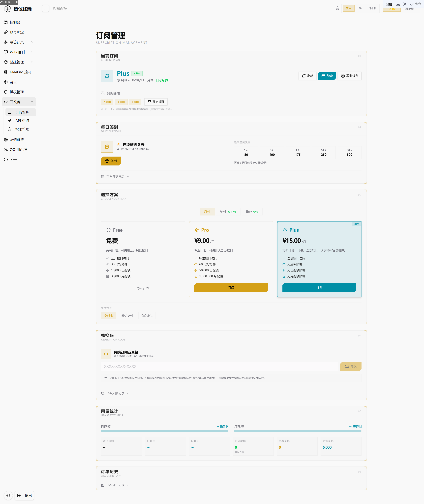Screen dimensions: 424x504
Task: Toggle the sidebar panel icon
Action: point(45,8)
